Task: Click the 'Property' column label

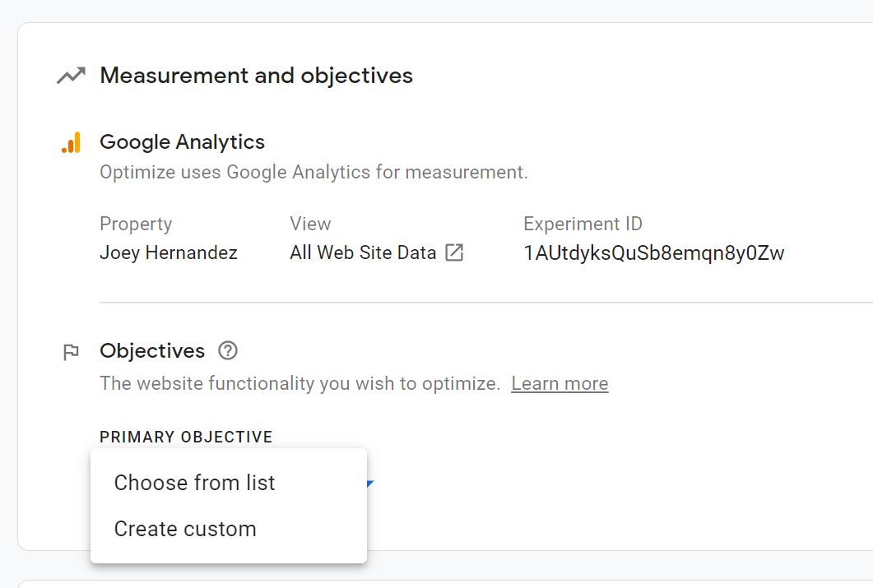Action: coord(136,225)
